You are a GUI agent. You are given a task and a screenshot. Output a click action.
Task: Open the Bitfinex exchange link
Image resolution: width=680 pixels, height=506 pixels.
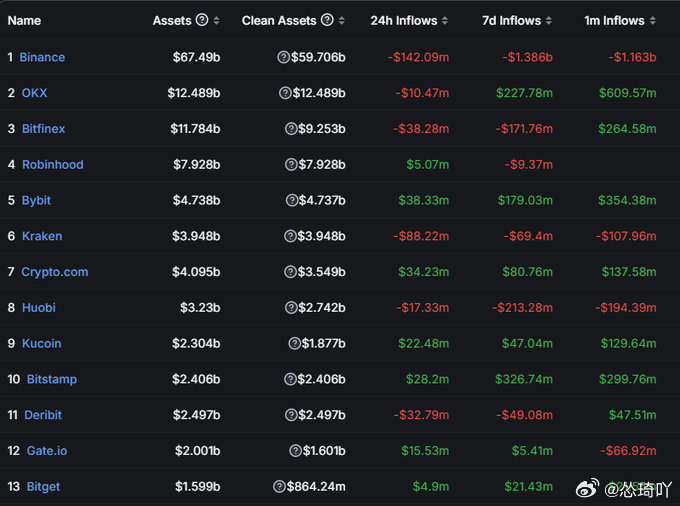point(43,129)
